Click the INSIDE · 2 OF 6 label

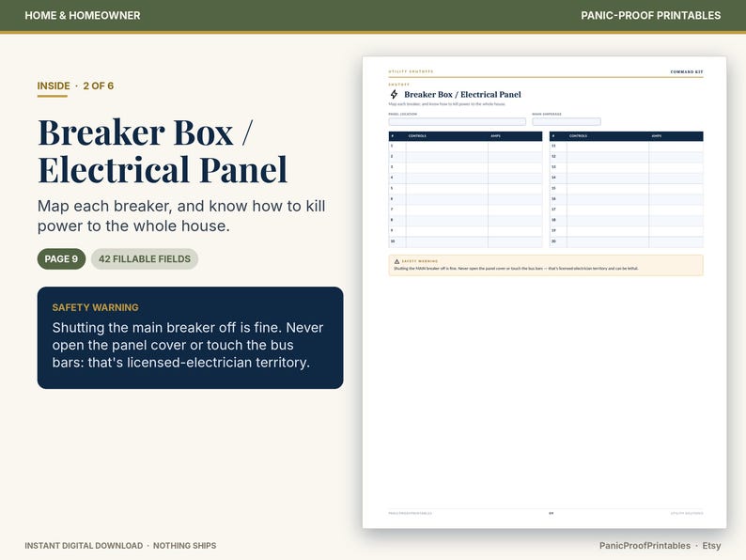pyautogui.click(x=75, y=86)
